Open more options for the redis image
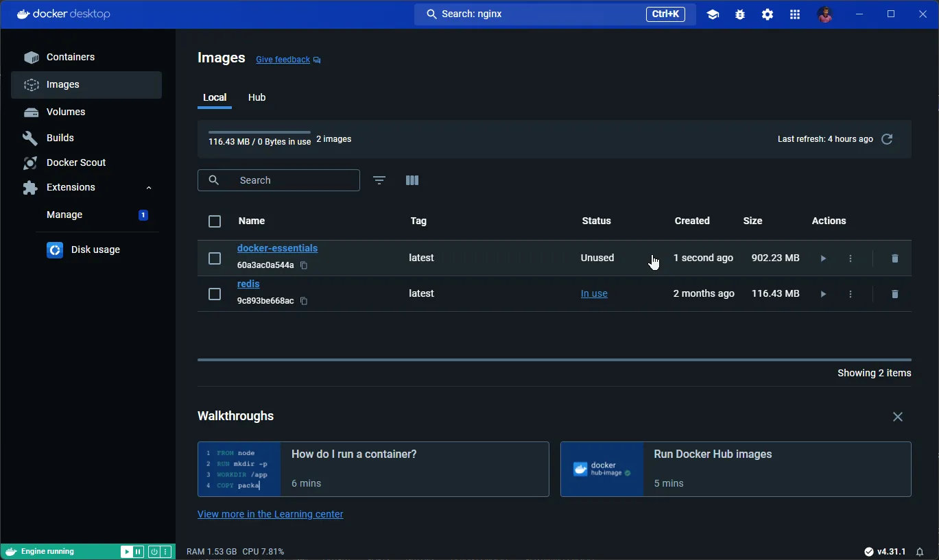This screenshot has height=560, width=939. pos(850,294)
